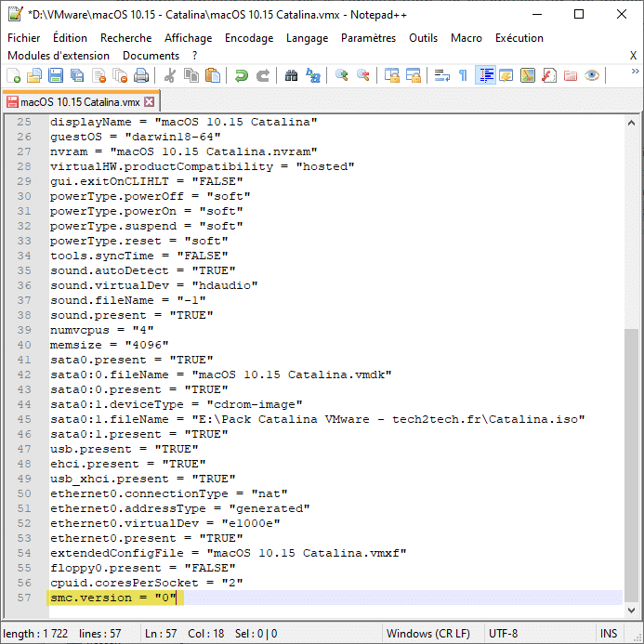Click the Zoom in magnifier icon
Image resolution: width=644 pixels, height=644 pixels.
pos(342,76)
